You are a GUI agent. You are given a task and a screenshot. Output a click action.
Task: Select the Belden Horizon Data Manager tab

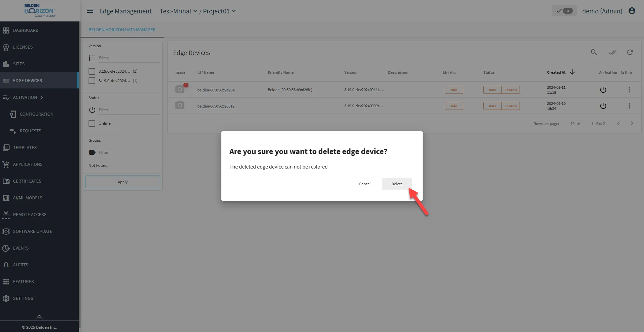[x=122, y=30]
